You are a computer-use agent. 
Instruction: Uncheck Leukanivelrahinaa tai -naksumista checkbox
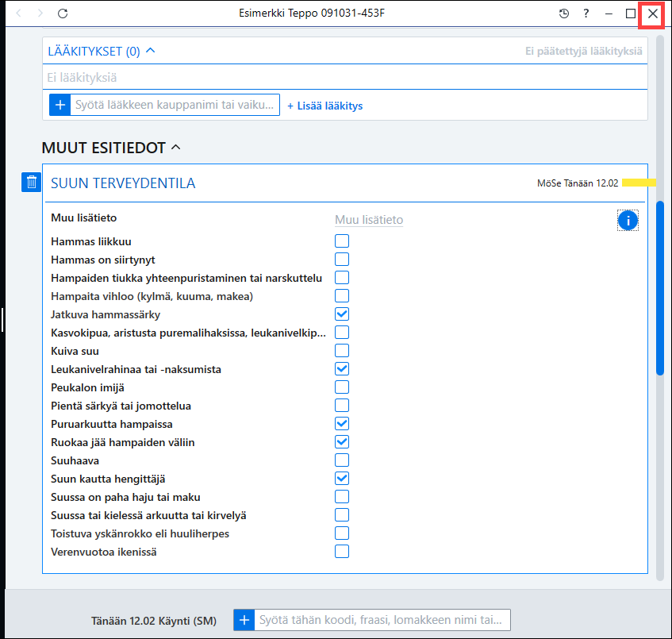click(342, 369)
